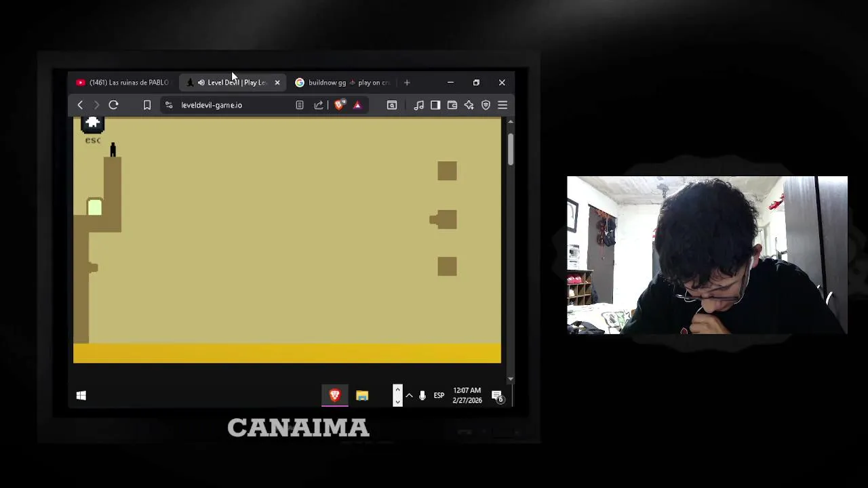The width and height of the screenshot is (868, 488).
Task: Open Leo AI sparkle icon
Action: click(x=469, y=105)
